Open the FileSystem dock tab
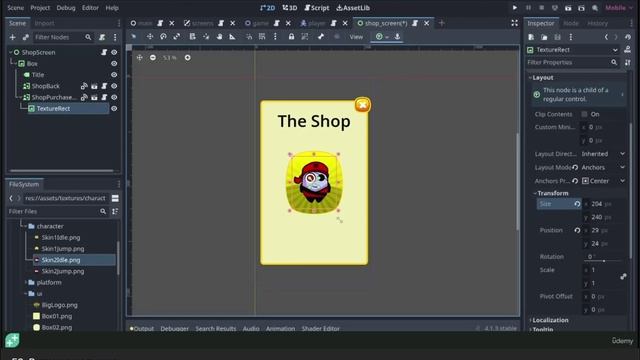The height and width of the screenshot is (360, 640). click(x=24, y=184)
